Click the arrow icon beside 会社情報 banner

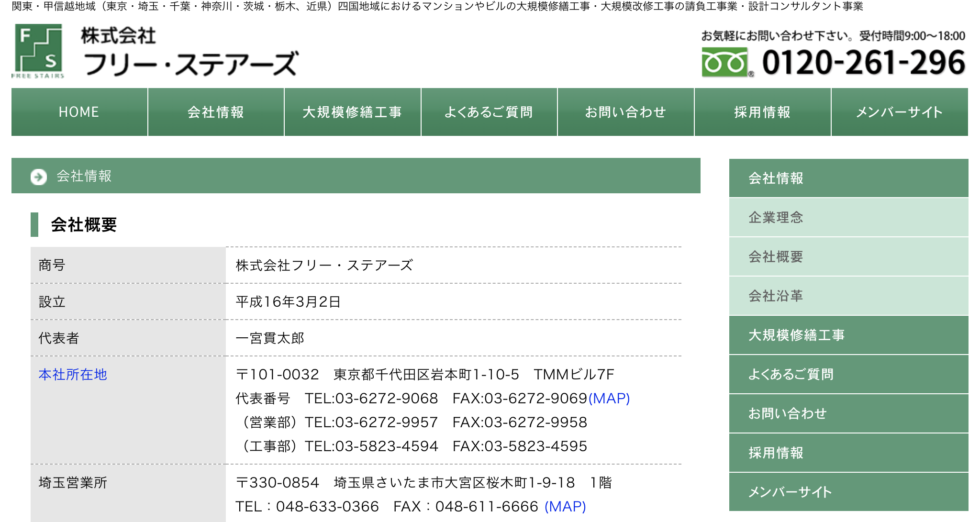pyautogui.click(x=38, y=176)
